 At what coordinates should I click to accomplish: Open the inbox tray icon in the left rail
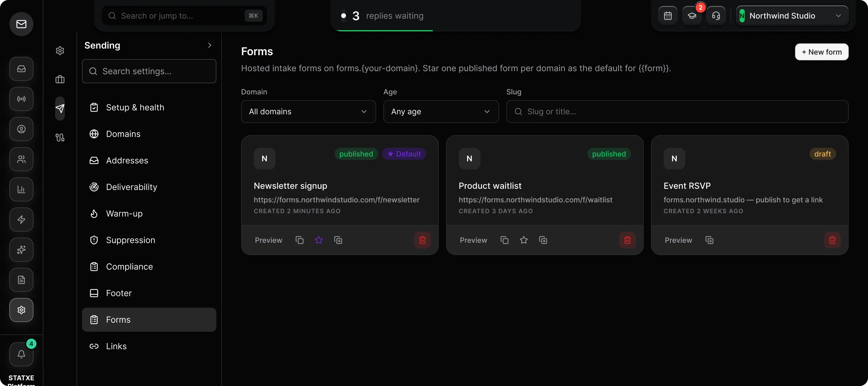21,69
